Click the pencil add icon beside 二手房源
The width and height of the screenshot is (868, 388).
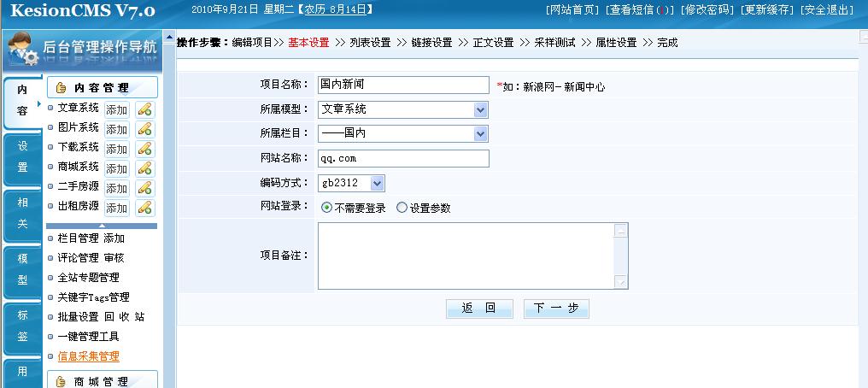click(145, 188)
